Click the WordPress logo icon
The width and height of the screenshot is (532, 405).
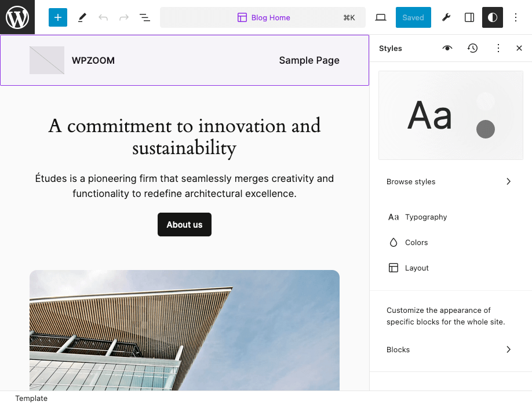pos(17,17)
